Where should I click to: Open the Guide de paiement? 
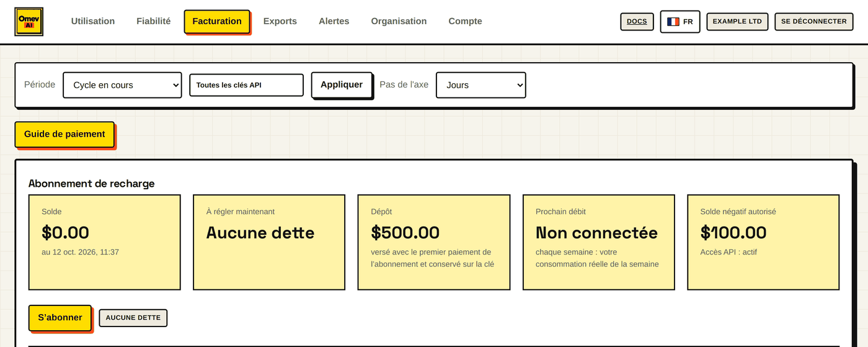pos(64,134)
